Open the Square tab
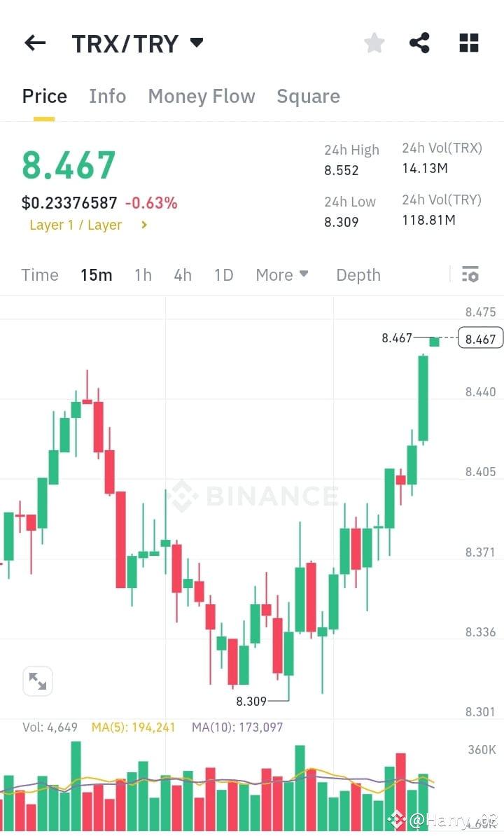Viewport: 504px width, 836px height. [308, 96]
